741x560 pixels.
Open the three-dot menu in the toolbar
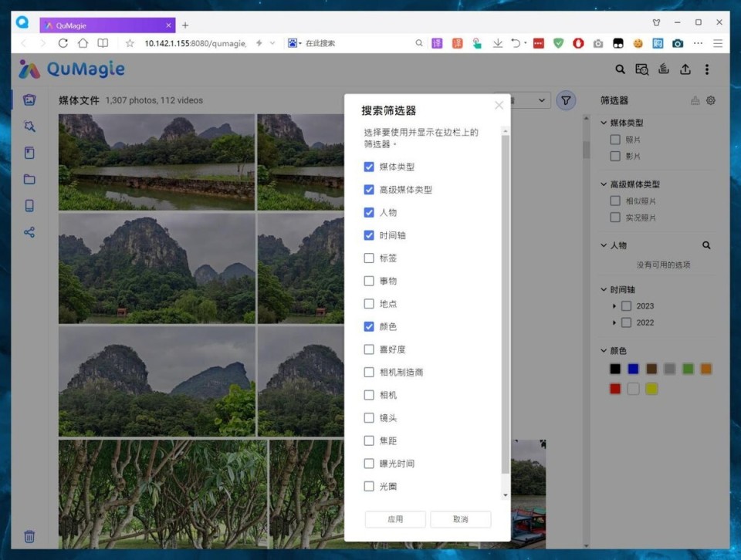(x=707, y=69)
